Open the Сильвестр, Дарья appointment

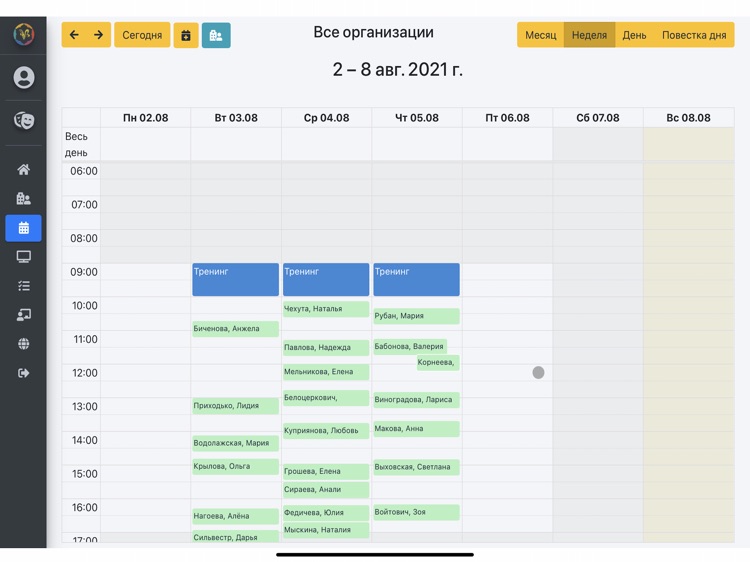235,537
